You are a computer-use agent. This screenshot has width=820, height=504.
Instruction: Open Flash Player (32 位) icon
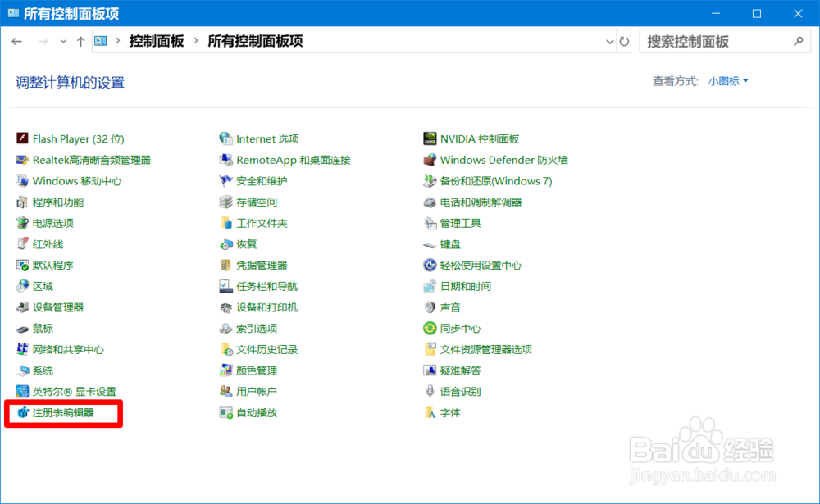click(22, 138)
